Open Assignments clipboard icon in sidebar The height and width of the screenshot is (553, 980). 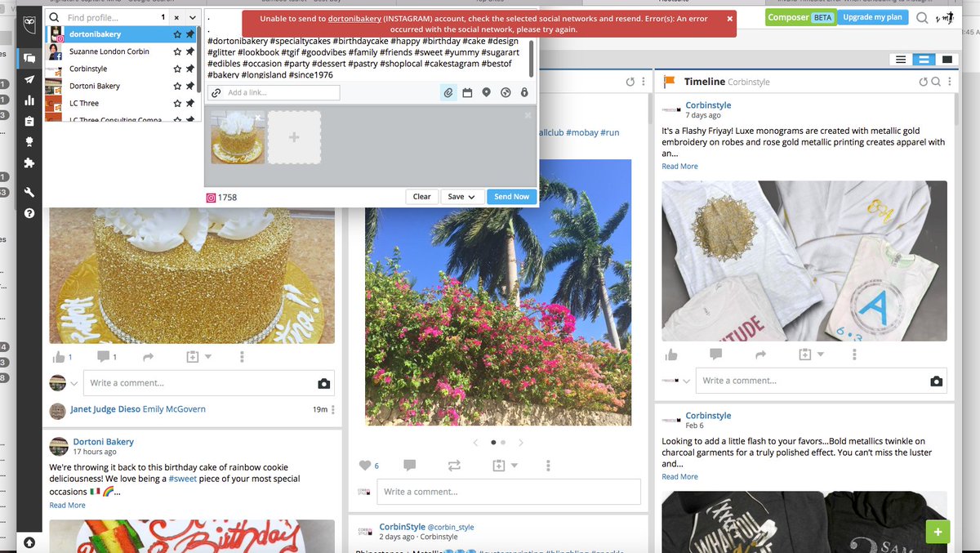(29, 121)
